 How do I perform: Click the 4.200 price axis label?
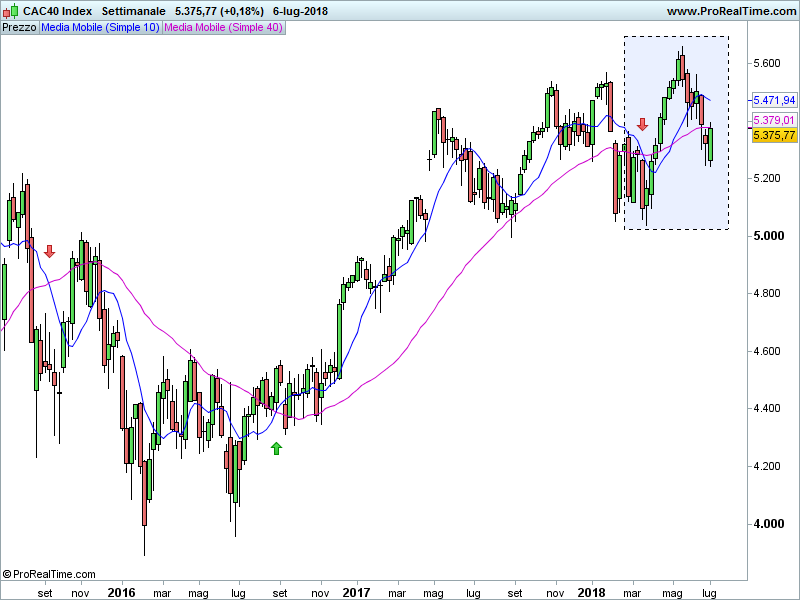(767, 466)
